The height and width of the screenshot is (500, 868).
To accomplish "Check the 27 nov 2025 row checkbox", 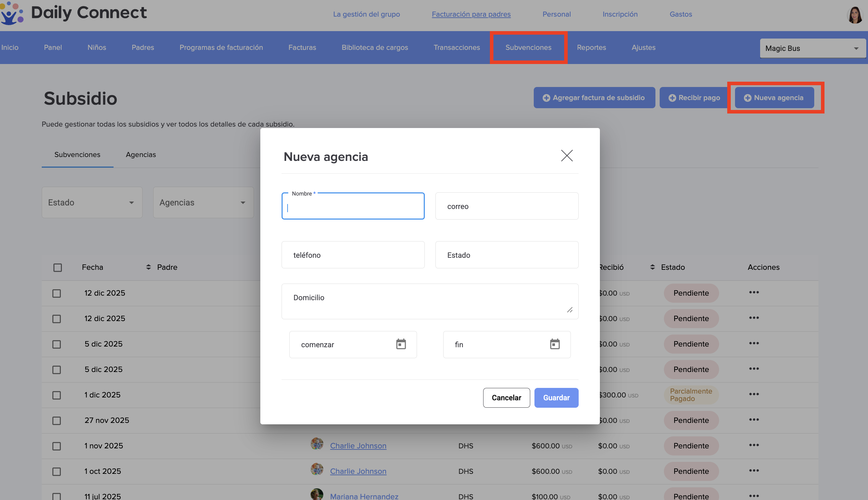I will point(57,421).
